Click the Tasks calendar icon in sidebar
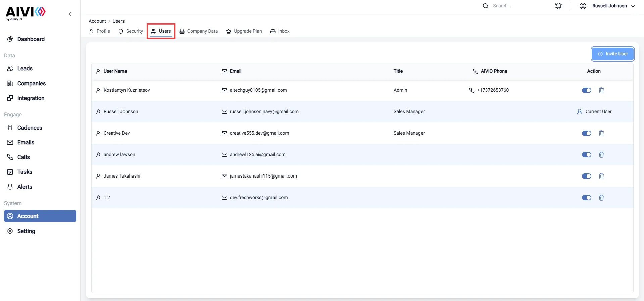 10,172
